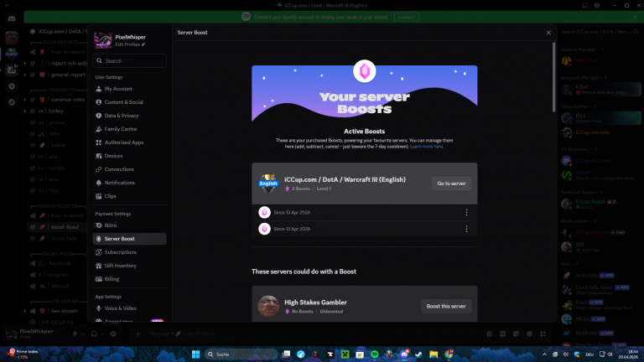The image size is (644, 362).
Task: Open My Account settings
Action: [129, 89]
